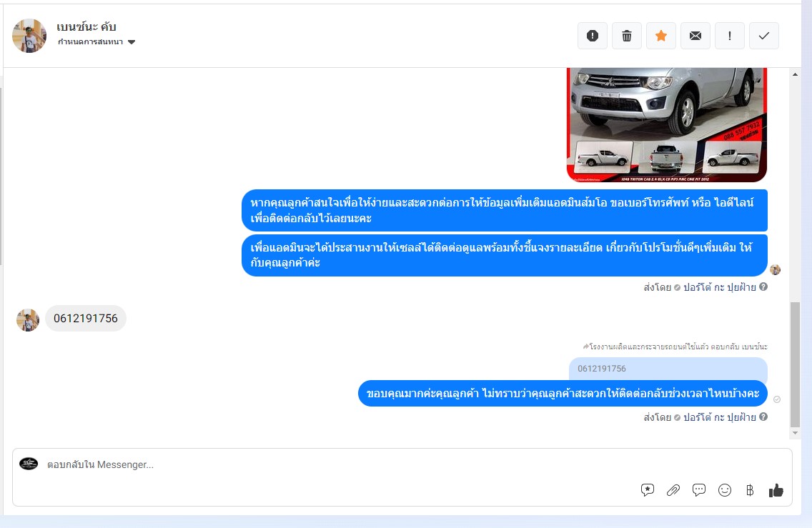This screenshot has height=528, width=812.
Task: Mark conversation done with checkmark
Action: pos(764,36)
